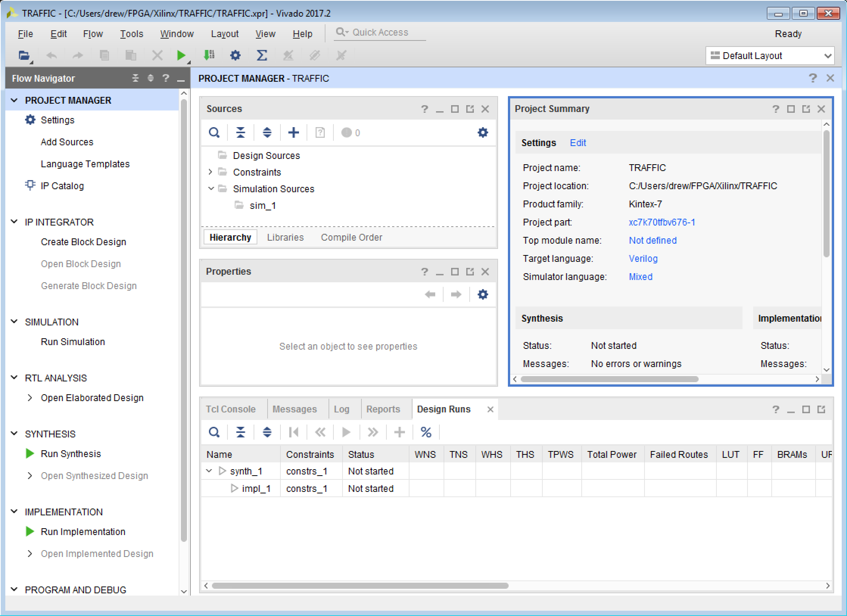This screenshot has height=616, width=847.
Task: Add sources plus icon in Sources panel
Action: (x=294, y=133)
